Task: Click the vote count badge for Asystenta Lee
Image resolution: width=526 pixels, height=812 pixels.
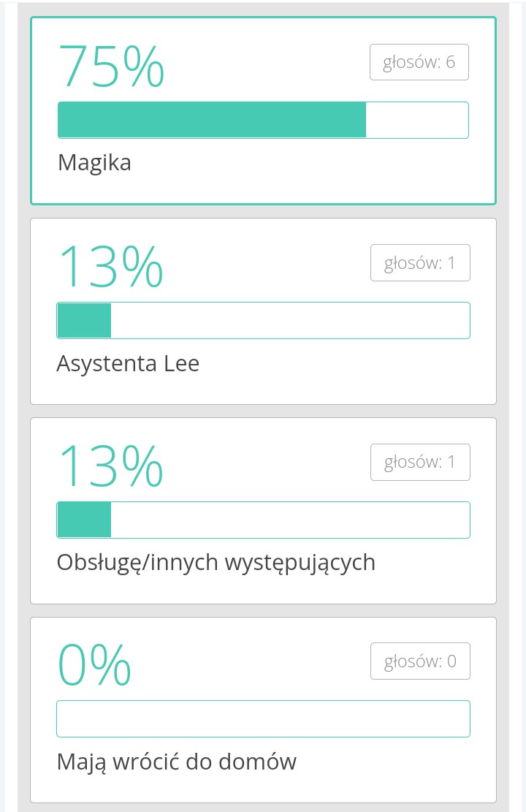Action: coord(420,263)
